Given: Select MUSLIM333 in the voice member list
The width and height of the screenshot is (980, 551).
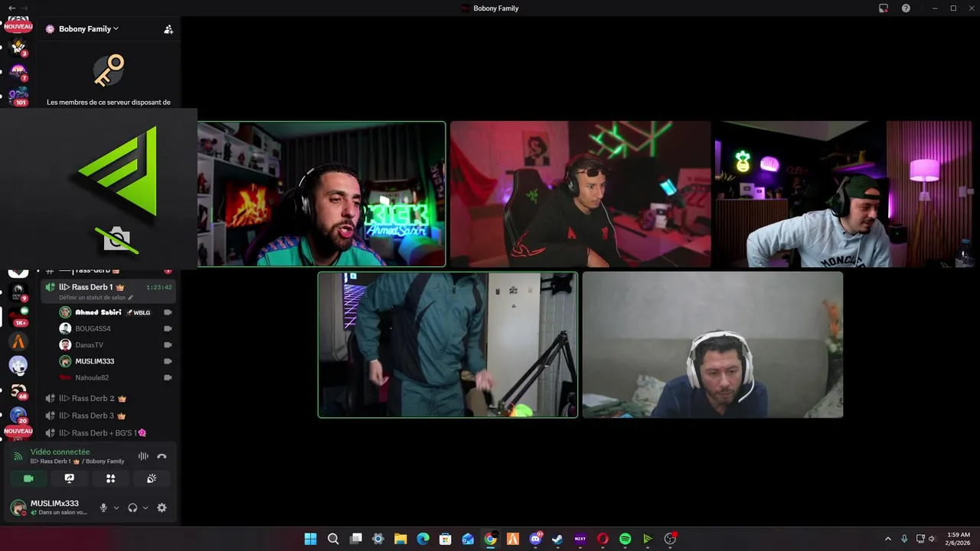Looking at the screenshot, I should coord(94,361).
